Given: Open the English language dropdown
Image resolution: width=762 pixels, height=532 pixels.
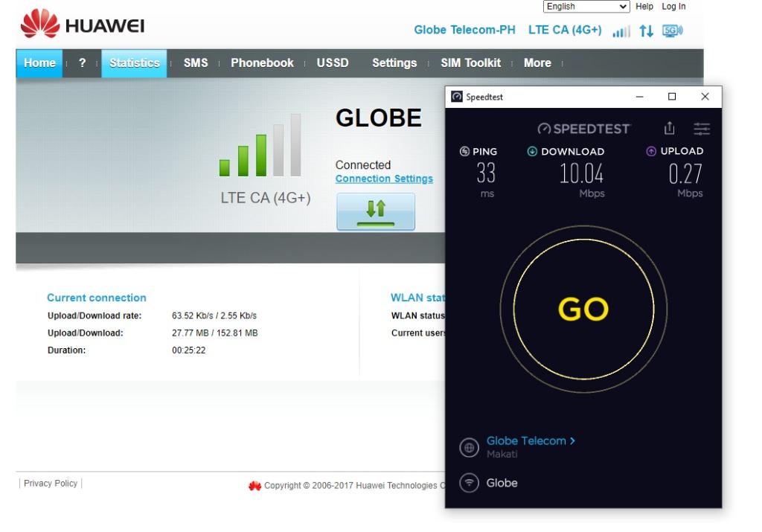Looking at the screenshot, I should [x=587, y=7].
